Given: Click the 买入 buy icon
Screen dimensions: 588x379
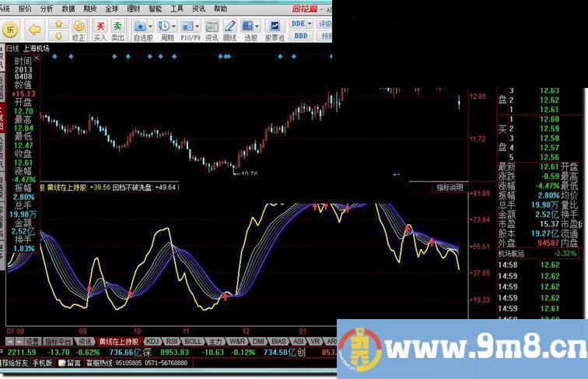Looking at the screenshot, I should 100,30.
